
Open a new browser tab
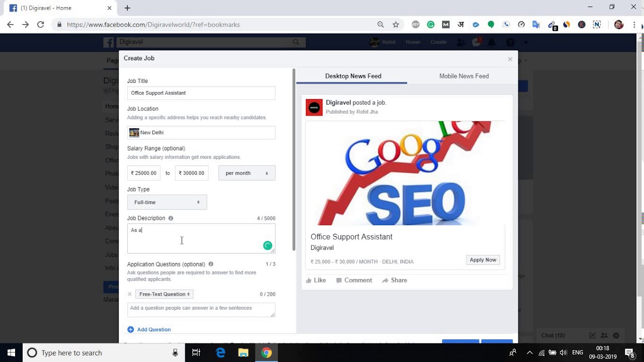(x=127, y=8)
